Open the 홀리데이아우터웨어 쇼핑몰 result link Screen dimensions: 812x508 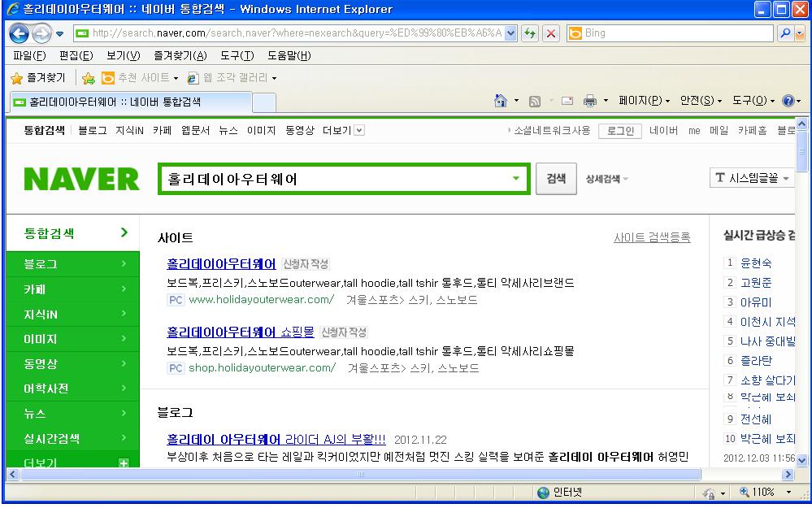tap(241, 332)
